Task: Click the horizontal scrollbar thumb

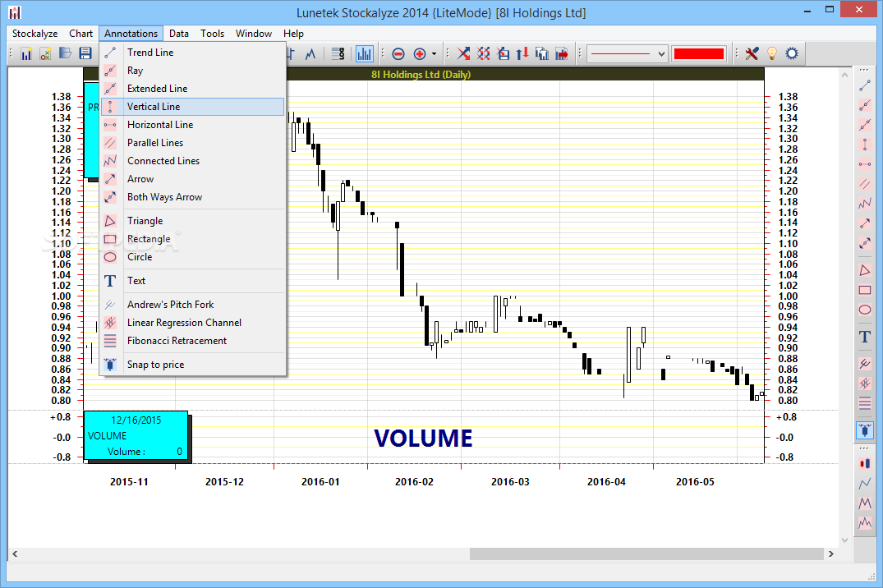Action: 646,554
